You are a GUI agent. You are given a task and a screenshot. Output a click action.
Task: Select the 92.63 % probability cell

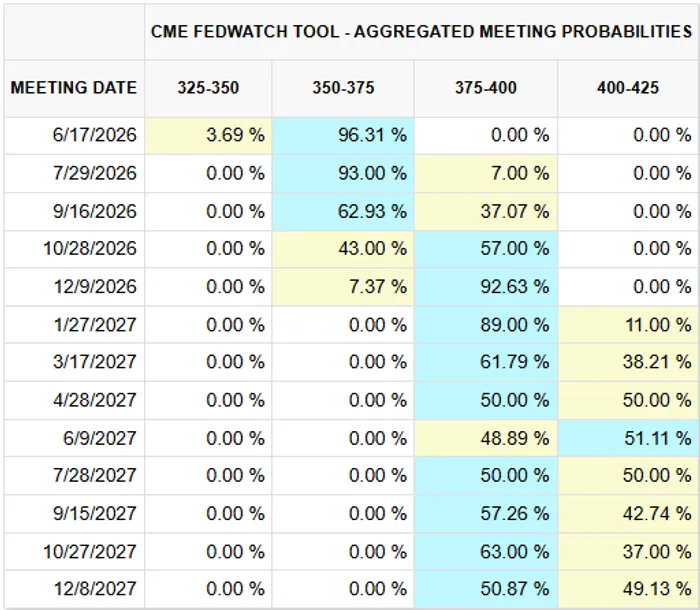pos(486,287)
